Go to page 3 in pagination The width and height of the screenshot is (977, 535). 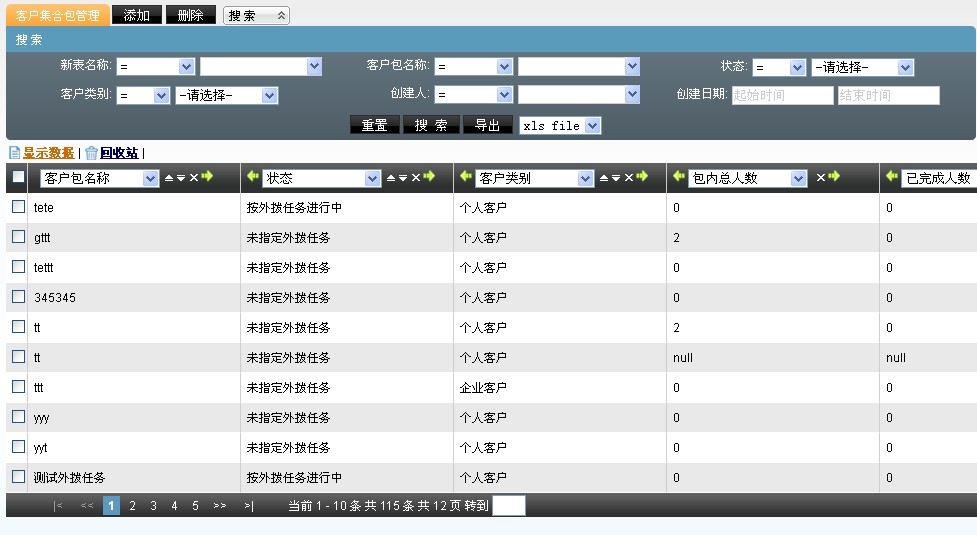(x=153, y=506)
